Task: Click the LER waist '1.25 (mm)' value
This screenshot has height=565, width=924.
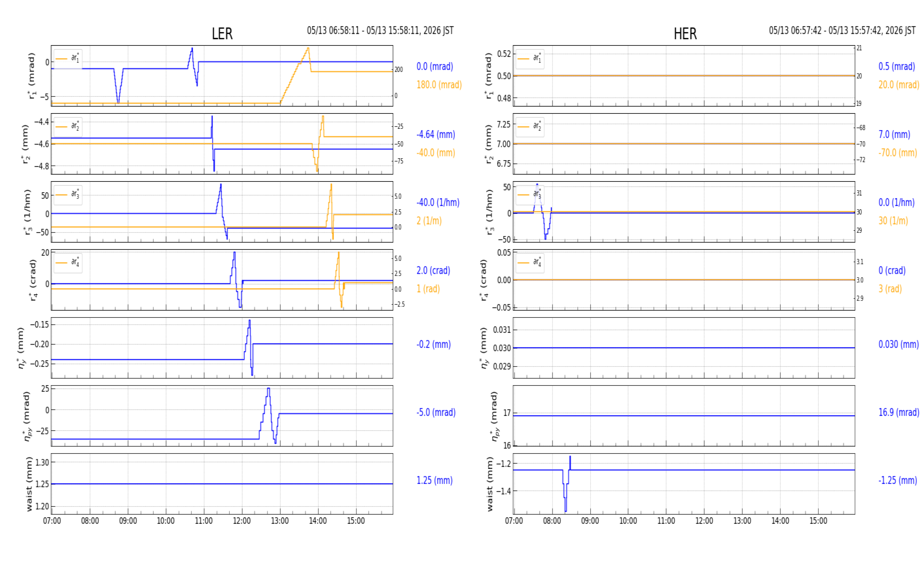Action: [435, 481]
